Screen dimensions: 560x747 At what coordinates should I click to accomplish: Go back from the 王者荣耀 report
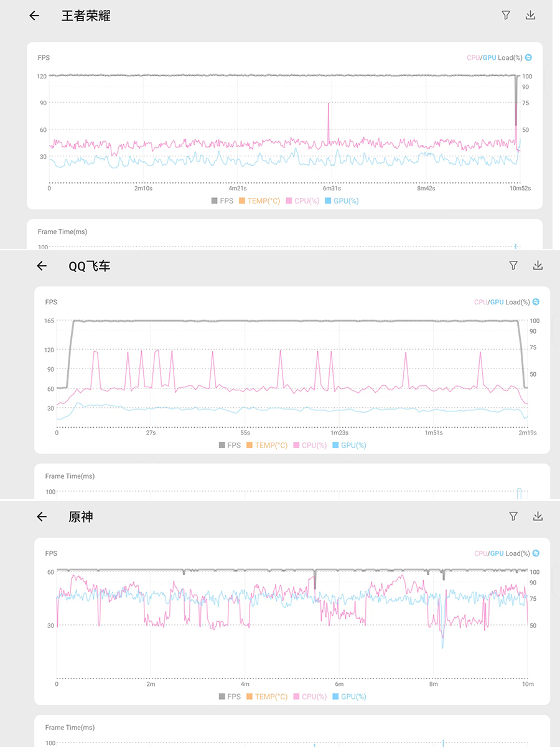pos(34,16)
